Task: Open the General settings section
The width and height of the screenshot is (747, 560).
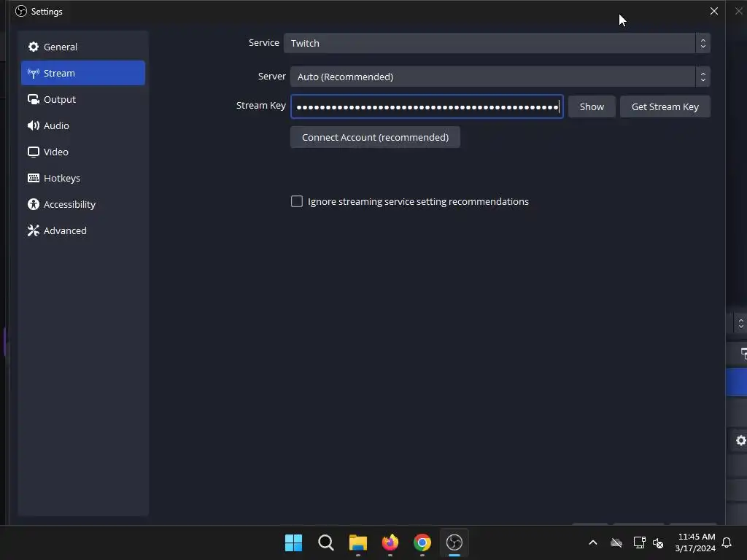Action: [x=83, y=47]
